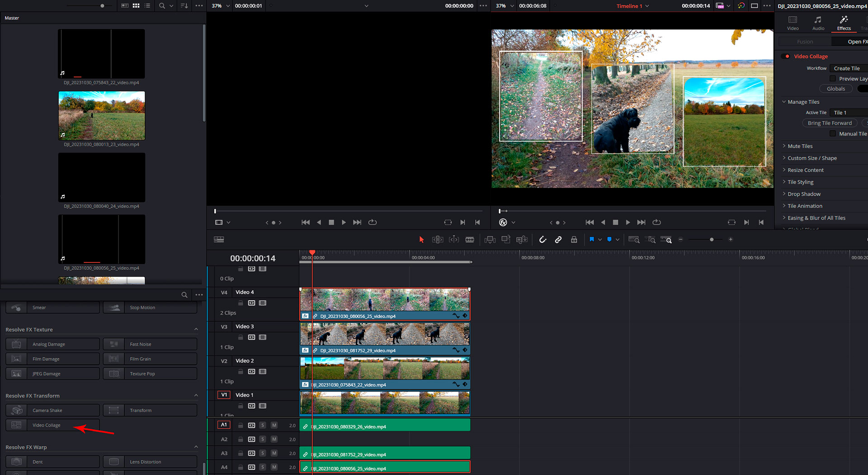Toggle Position Lock padlock icon
Viewport: 868px width, 475px height.
pyautogui.click(x=574, y=240)
